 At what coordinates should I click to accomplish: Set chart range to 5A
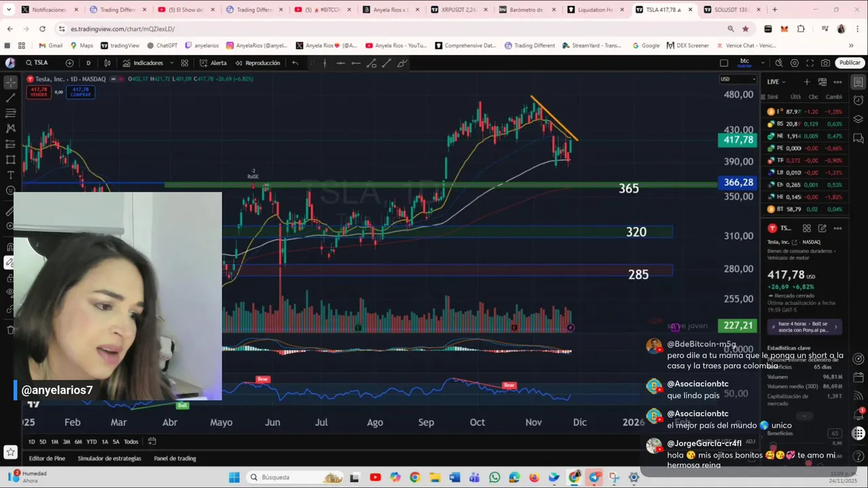tap(116, 442)
